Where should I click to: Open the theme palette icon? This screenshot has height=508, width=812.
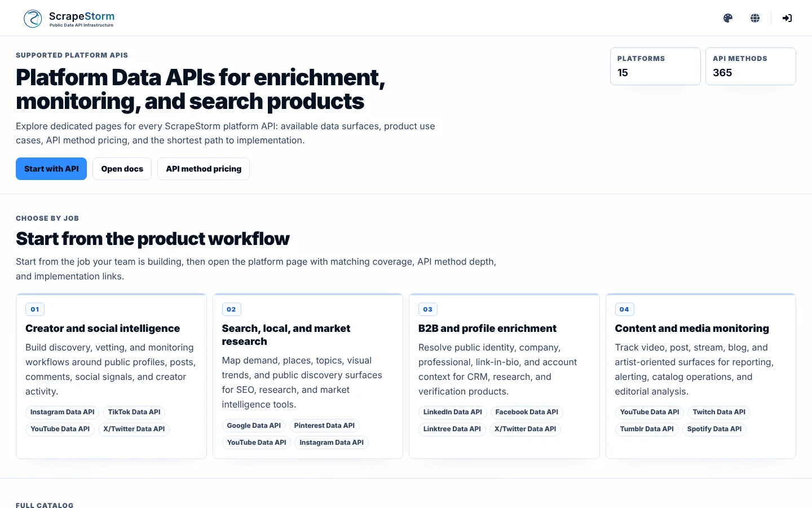(728, 18)
